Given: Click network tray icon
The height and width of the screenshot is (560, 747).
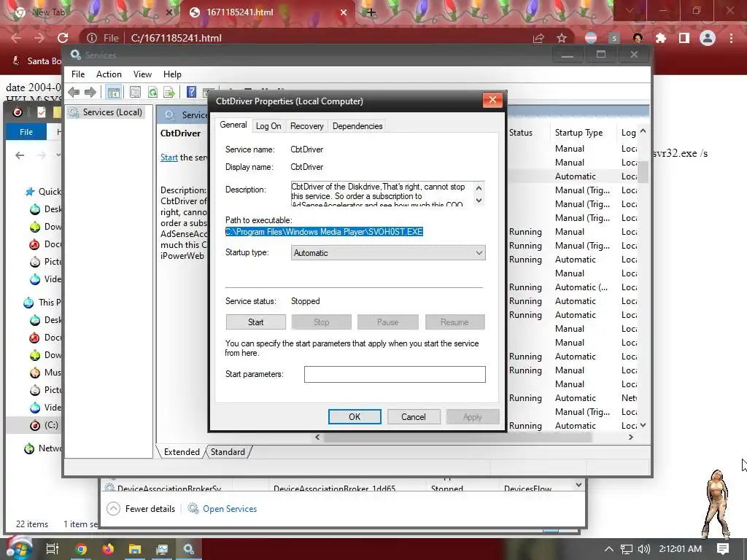Looking at the screenshot, I should (627, 549).
